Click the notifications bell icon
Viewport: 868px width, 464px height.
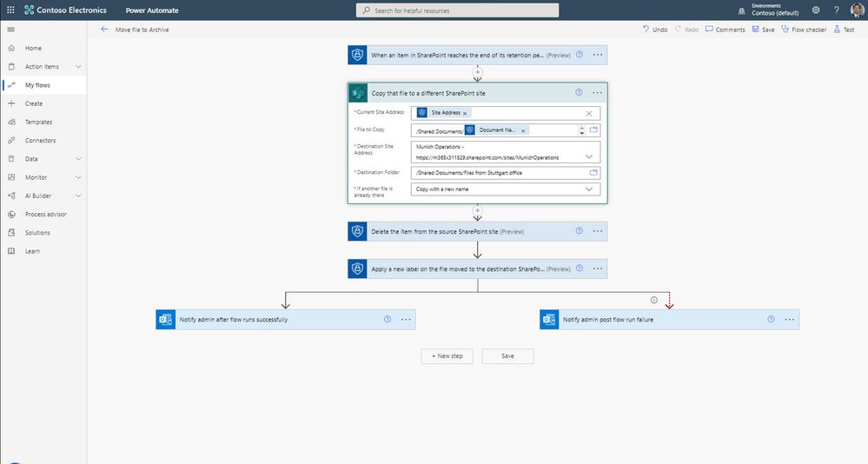(x=741, y=10)
